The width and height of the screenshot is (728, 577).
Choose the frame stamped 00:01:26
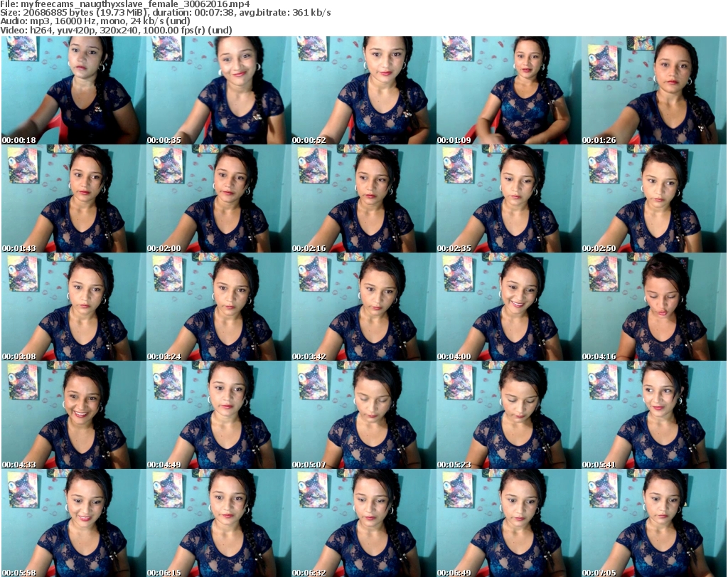coord(654,90)
